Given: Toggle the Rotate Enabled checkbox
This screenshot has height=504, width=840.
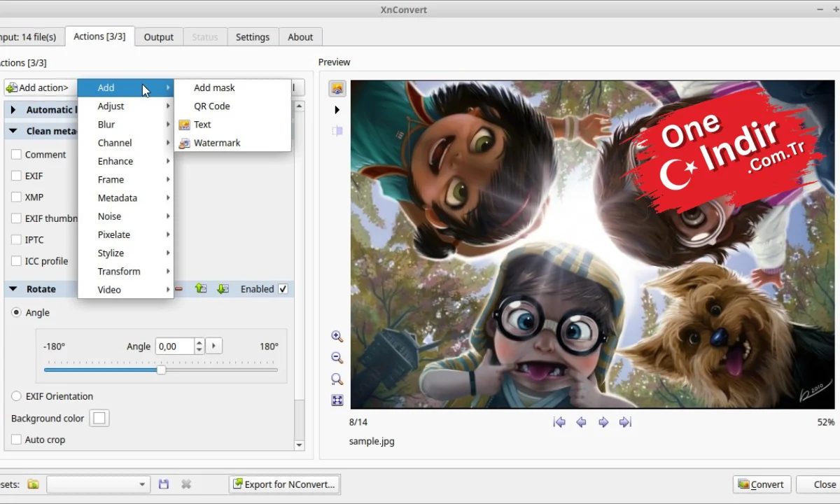Looking at the screenshot, I should point(283,289).
